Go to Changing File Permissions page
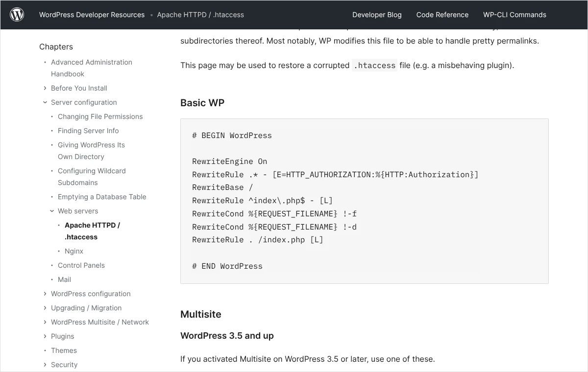This screenshot has height=372, width=588. click(x=100, y=116)
